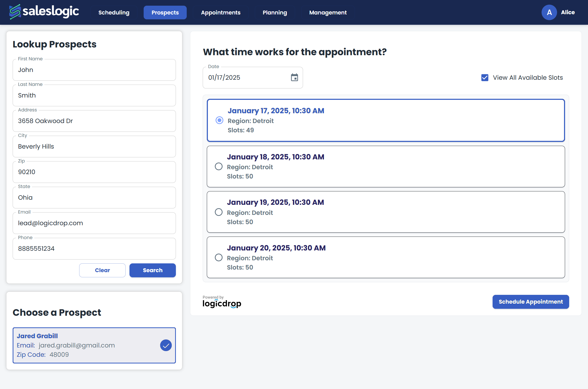Click the Phone number input field
The image size is (588, 389).
(x=94, y=248)
